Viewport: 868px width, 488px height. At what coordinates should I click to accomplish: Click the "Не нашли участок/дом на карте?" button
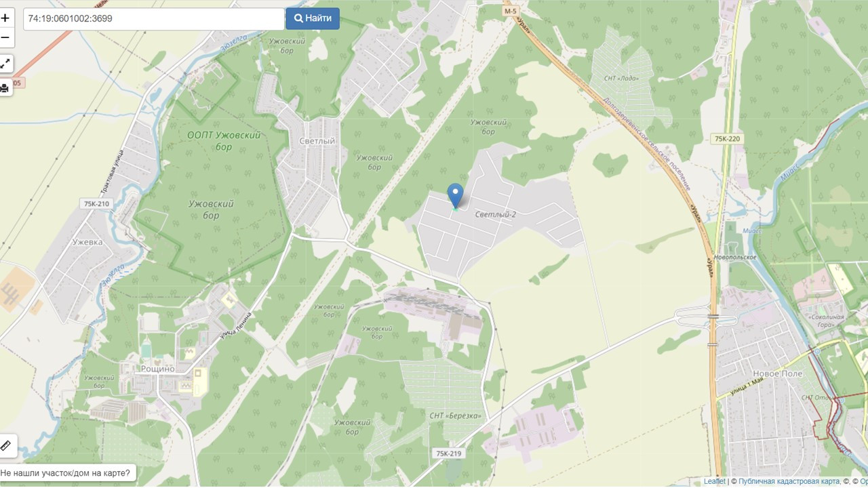coord(66,472)
